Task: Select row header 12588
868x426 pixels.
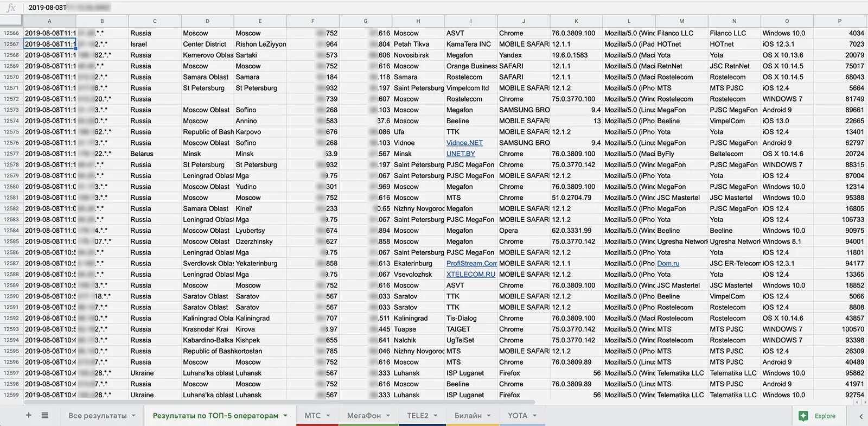Action: click(11, 274)
